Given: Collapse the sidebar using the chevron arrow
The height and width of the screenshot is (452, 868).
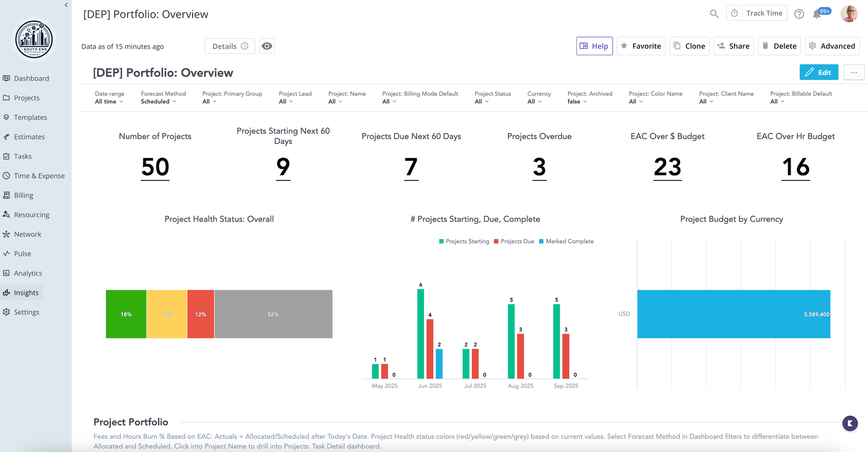Looking at the screenshot, I should (66, 5).
